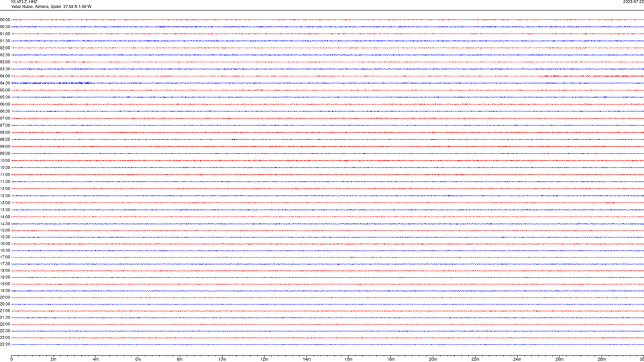Select the 10:30 time label
Screen dimensions: 644x362
point(5,168)
